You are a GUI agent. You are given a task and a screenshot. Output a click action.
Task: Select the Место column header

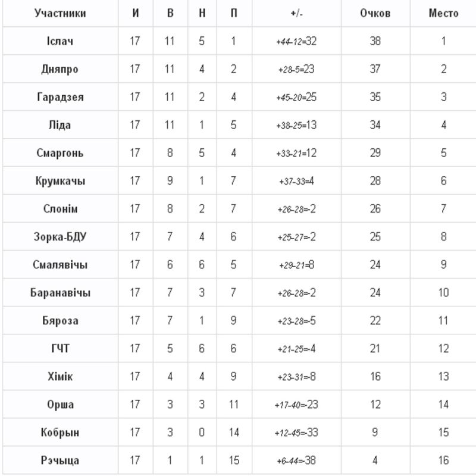(443, 13)
